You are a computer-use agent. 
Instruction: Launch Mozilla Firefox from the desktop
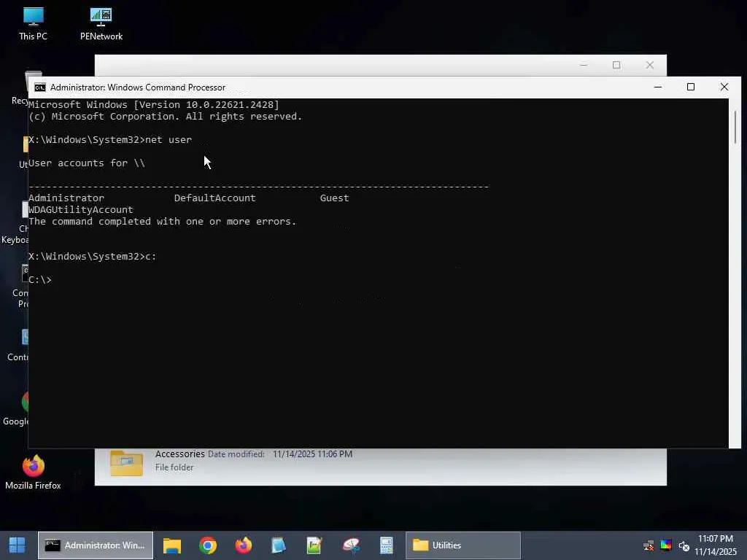point(33,472)
